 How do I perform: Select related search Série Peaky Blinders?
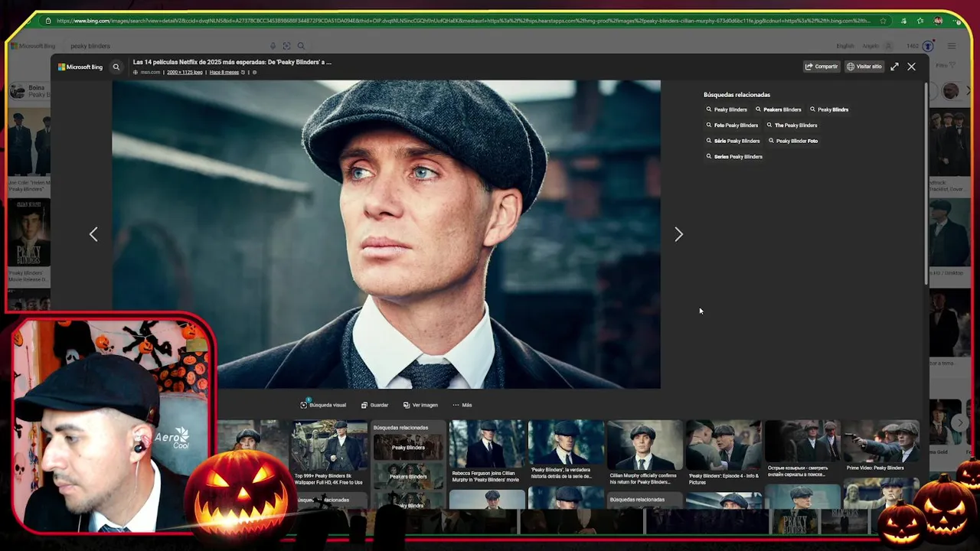pos(733,141)
